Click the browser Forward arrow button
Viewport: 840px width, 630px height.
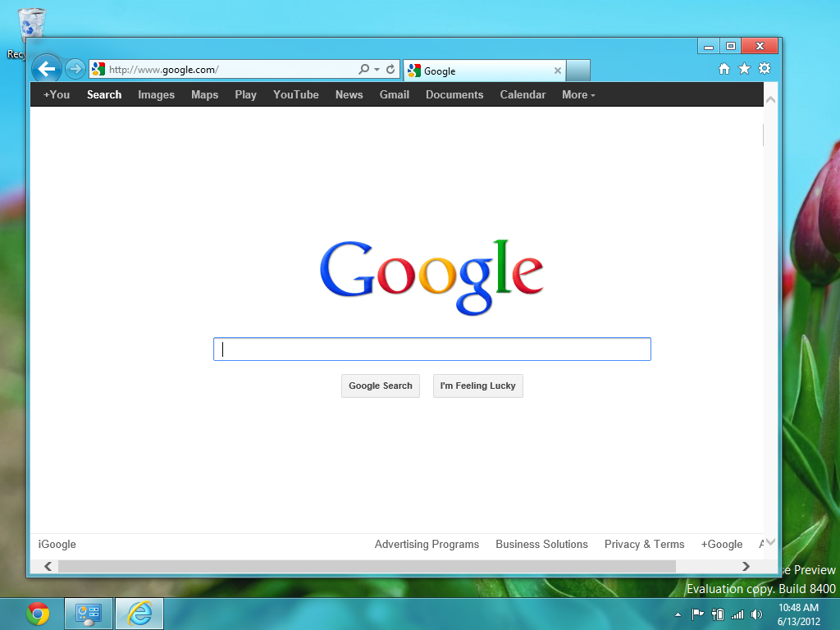pos(75,70)
